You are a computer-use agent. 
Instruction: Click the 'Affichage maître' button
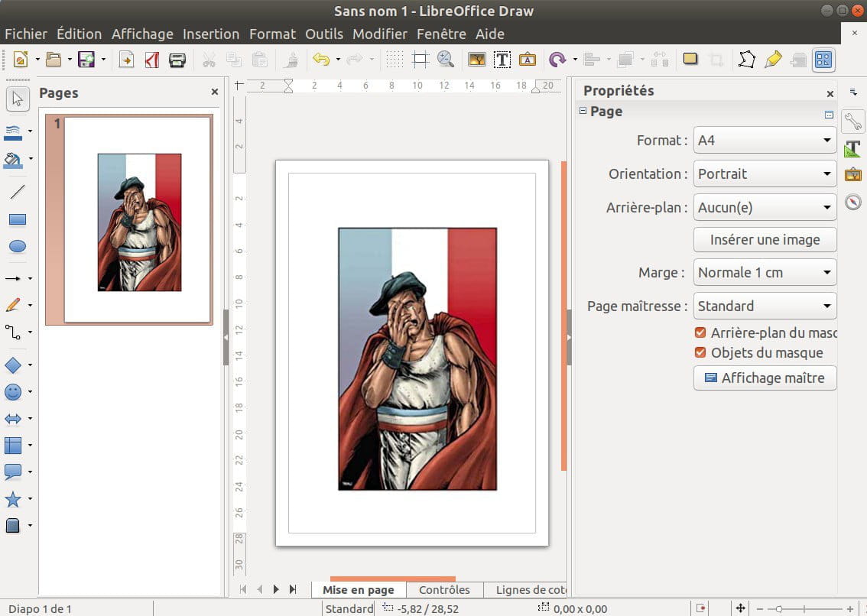coord(765,378)
